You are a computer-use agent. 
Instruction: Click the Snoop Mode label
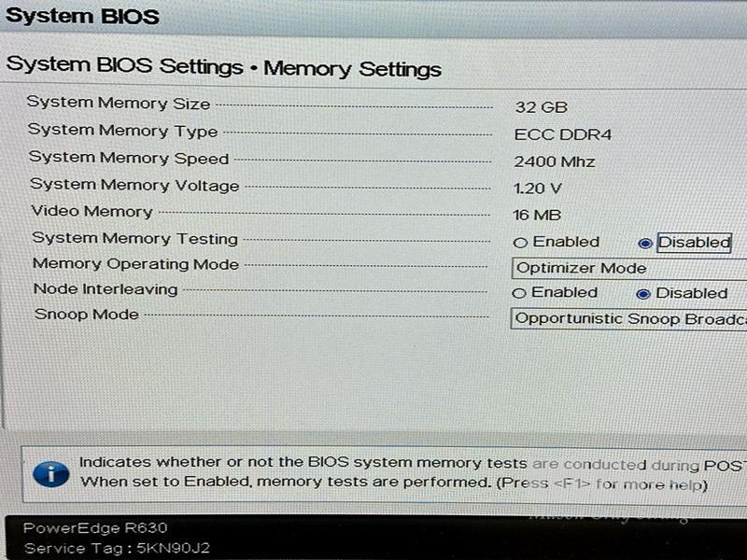point(86,315)
